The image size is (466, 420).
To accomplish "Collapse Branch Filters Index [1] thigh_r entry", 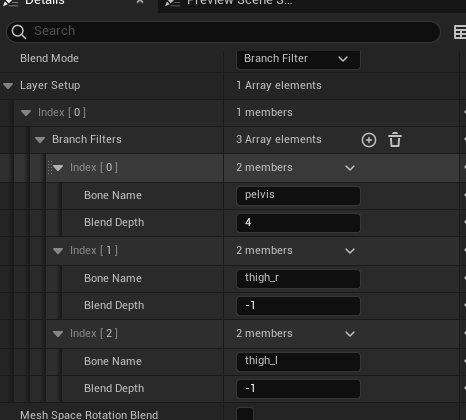I will coord(58,251).
